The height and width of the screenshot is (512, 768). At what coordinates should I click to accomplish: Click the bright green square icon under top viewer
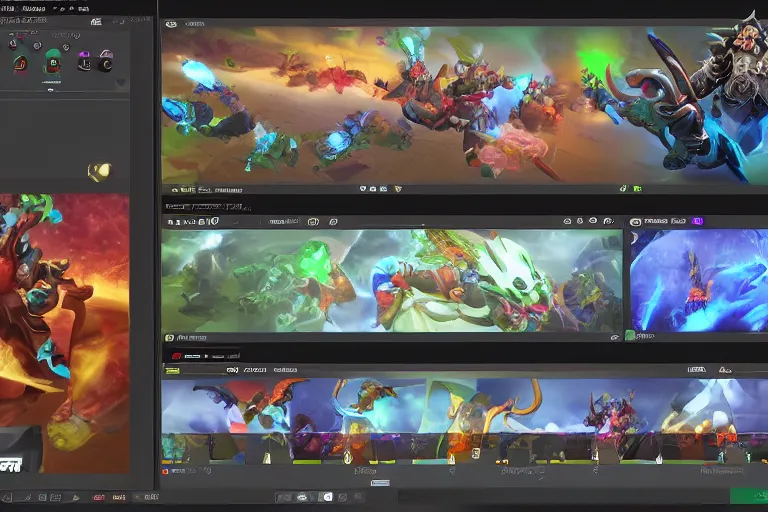[x=637, y=188]
